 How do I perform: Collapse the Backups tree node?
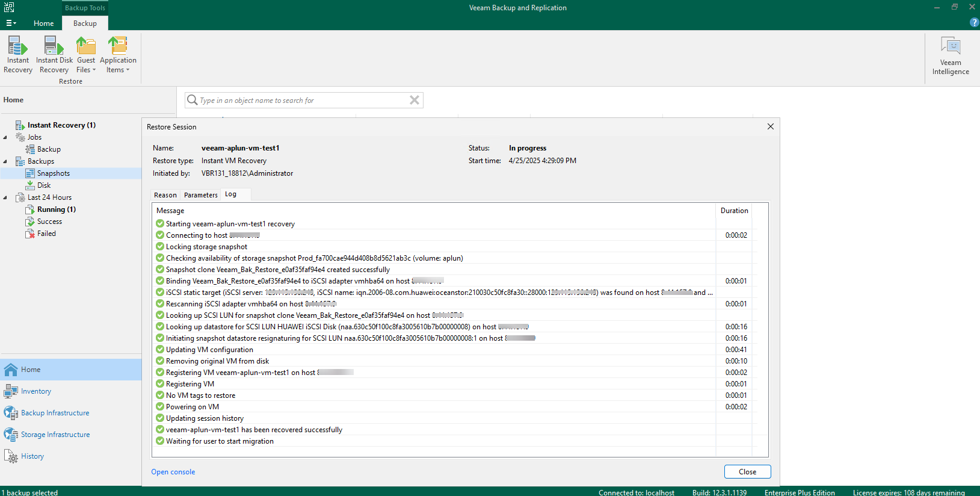point(5,161)
